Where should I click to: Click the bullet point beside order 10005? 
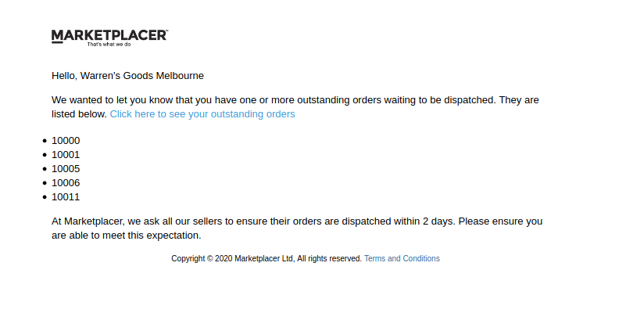point(45,169)
